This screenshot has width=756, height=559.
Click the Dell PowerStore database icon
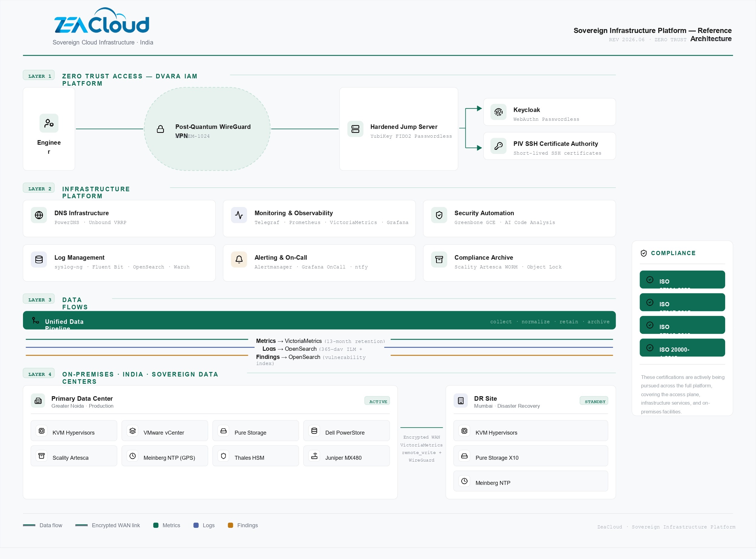click(x=314, y=431)
